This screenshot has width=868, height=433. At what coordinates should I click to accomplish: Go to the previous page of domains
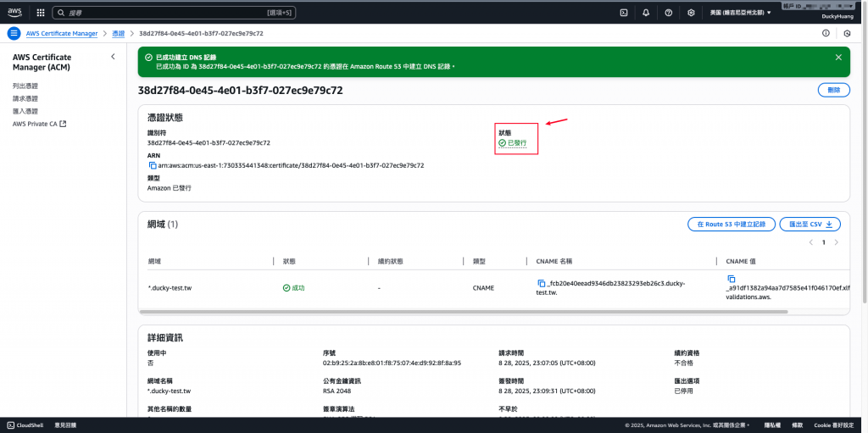[811, 242]
